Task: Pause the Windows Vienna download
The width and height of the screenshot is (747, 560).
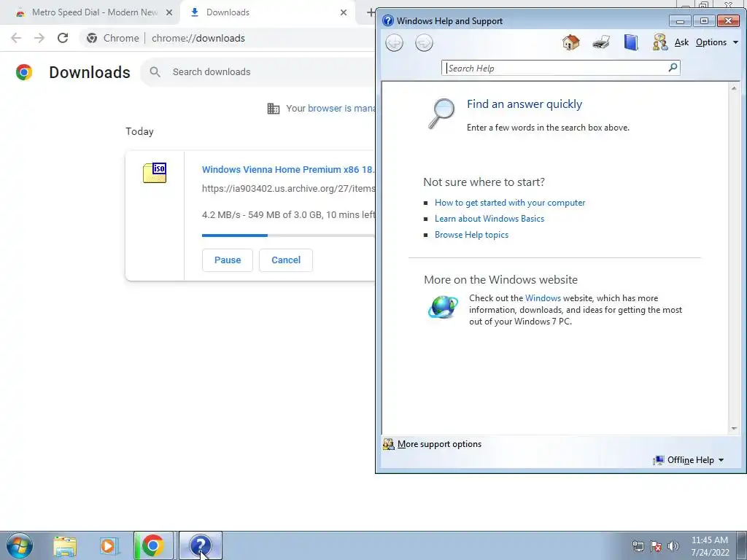Action: coord(228,260)
